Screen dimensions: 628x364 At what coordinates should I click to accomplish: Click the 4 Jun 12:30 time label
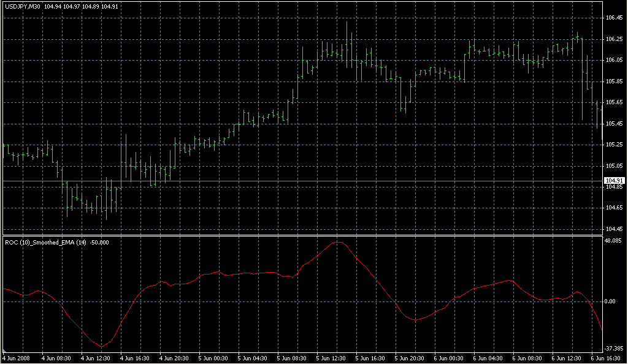[x=94, y=358]
